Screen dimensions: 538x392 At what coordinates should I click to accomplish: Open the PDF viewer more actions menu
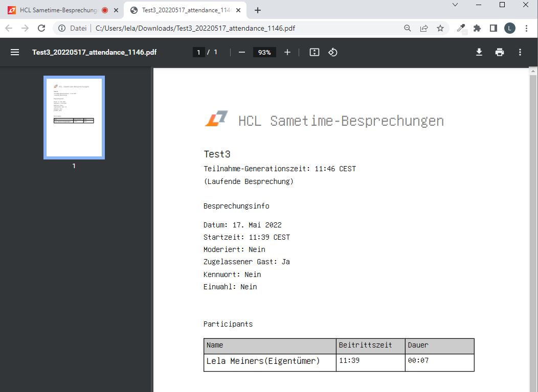(520, 52)
